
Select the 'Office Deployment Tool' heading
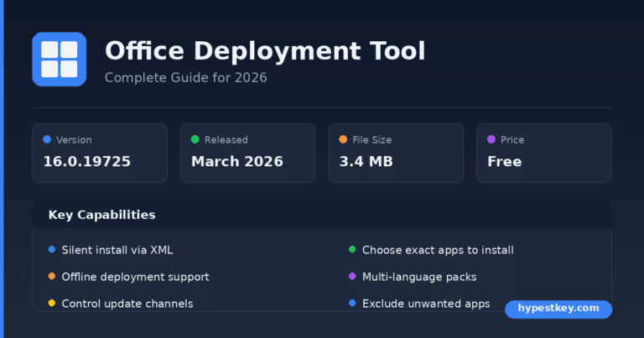pos(265,51)
